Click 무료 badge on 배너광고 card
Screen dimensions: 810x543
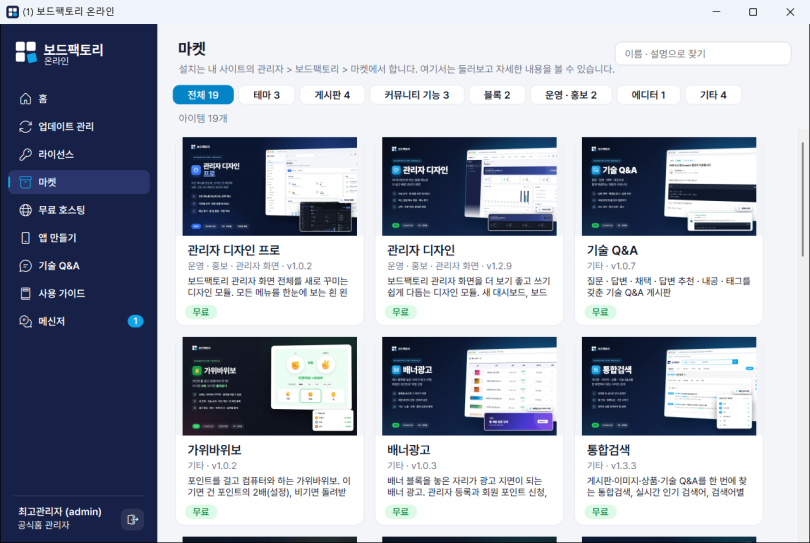(x=400, y=511)
